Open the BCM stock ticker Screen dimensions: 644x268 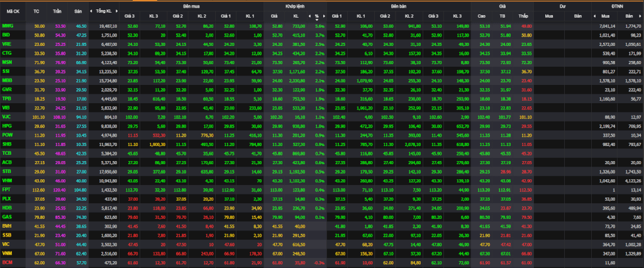pos(7,262)
